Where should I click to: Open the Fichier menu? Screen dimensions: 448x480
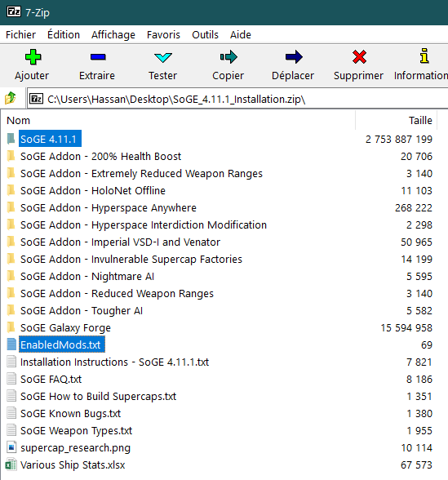coord(20,34)
